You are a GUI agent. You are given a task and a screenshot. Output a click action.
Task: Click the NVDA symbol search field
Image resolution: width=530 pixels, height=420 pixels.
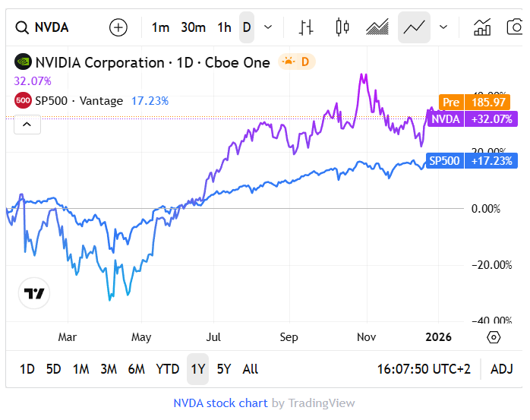tap(53, 27)
